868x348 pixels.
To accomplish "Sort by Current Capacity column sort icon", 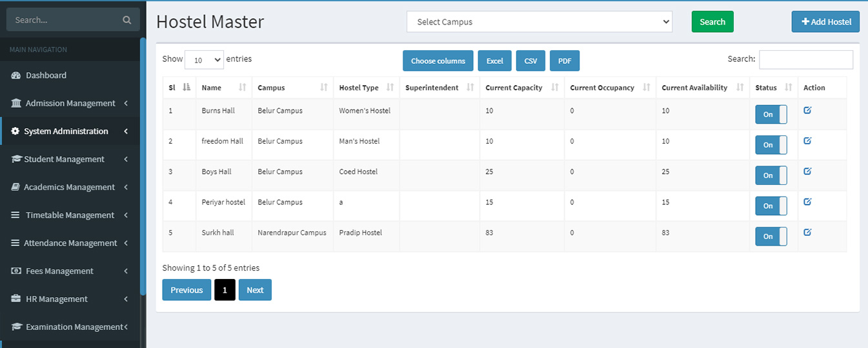I will pyautogui.click(x=555, y=88).
